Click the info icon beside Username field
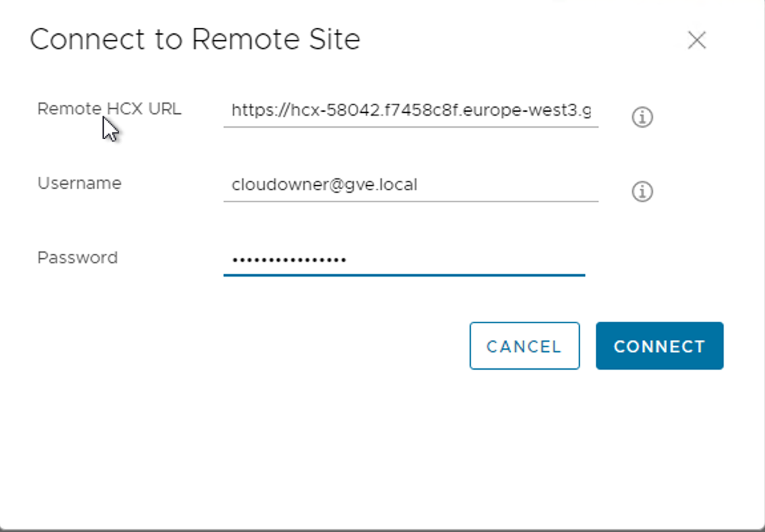The height and width of the screenshot is (532, 765). 642,192
